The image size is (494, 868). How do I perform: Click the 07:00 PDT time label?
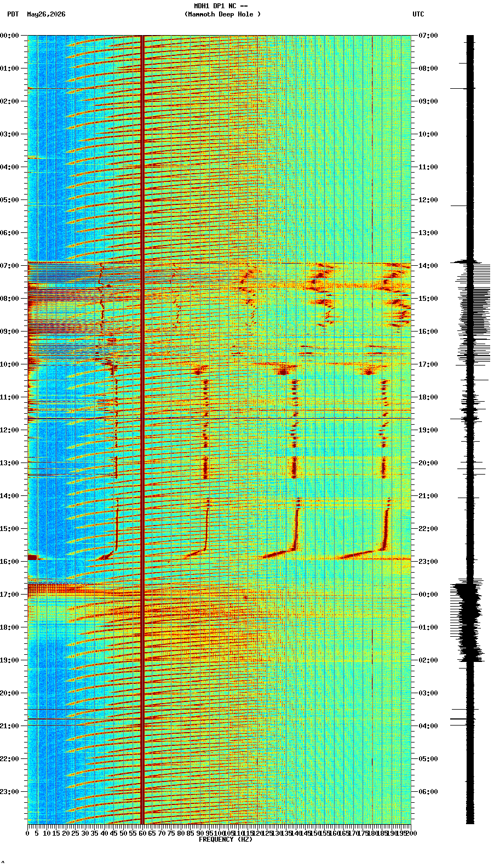(x=9, y=266)
